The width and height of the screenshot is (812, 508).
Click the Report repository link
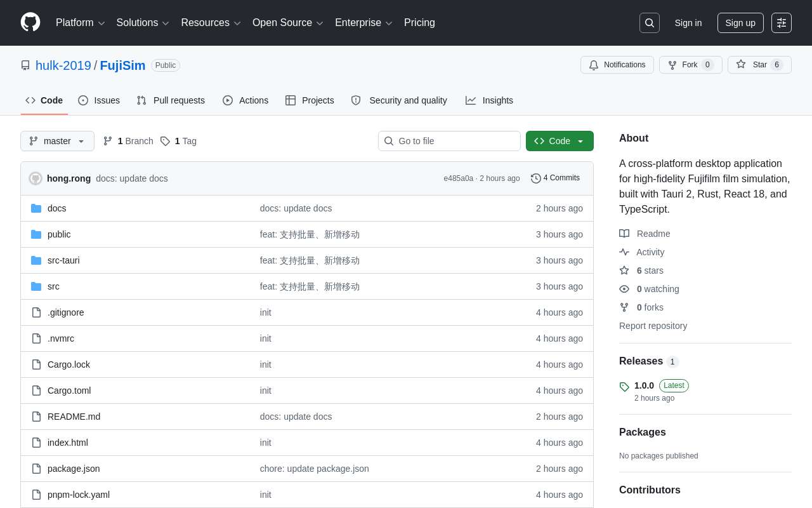[x=653, y=326]
